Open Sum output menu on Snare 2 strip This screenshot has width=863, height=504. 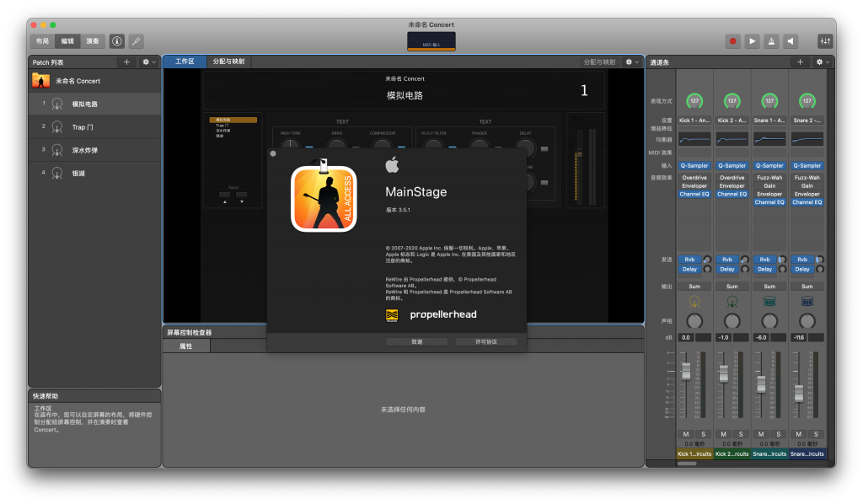[x=807, y=286]
